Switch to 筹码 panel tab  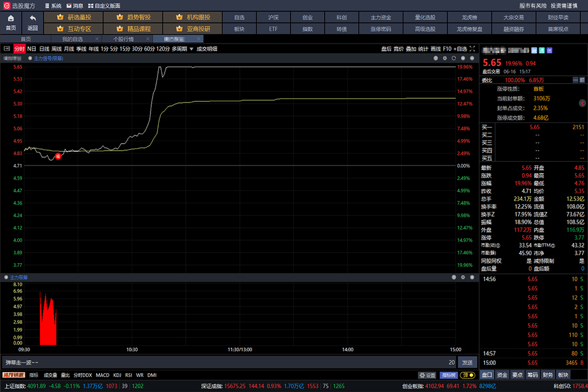[x=533, y=375]
